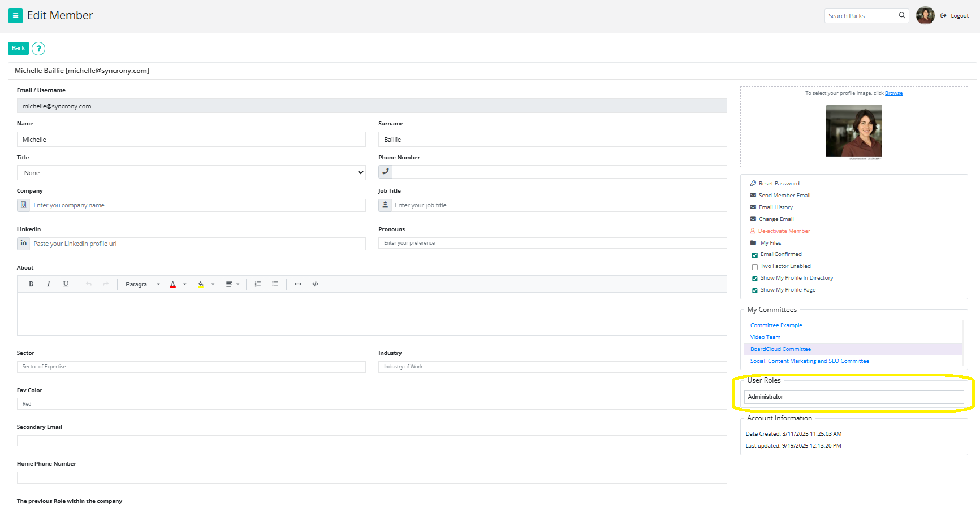Click the red text color button
Image resolution: width=980 pixels, height=508 pixels.
173,284
